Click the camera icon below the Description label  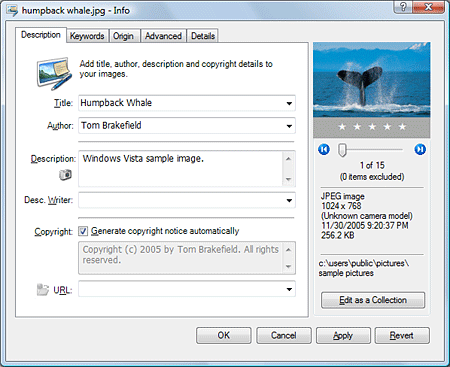point(65,175)
